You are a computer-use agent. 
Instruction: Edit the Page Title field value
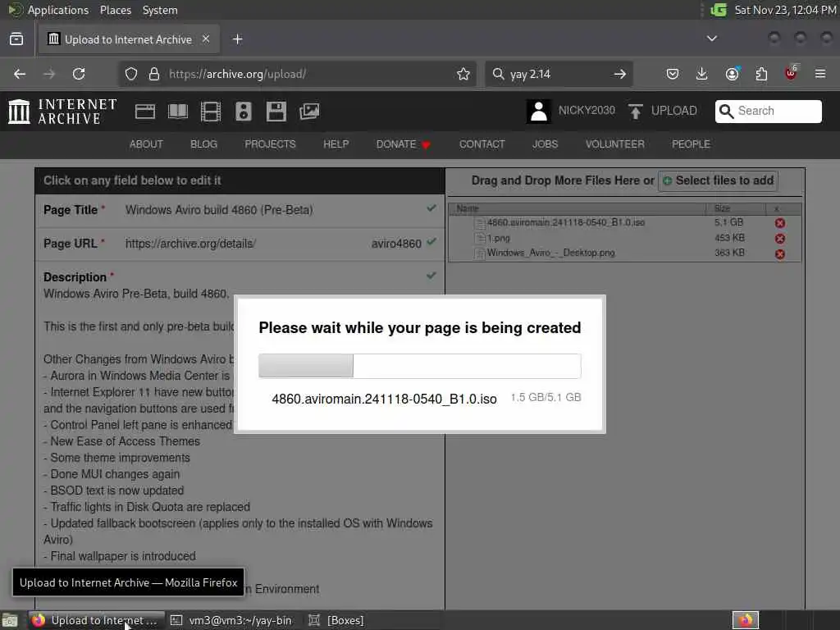[x=219, y=210]
